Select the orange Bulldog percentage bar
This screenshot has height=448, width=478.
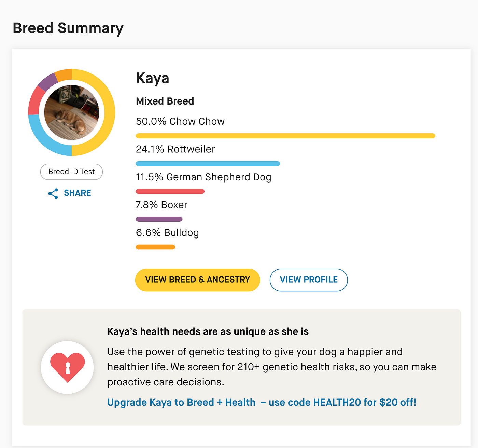click(x=155, y=247)
